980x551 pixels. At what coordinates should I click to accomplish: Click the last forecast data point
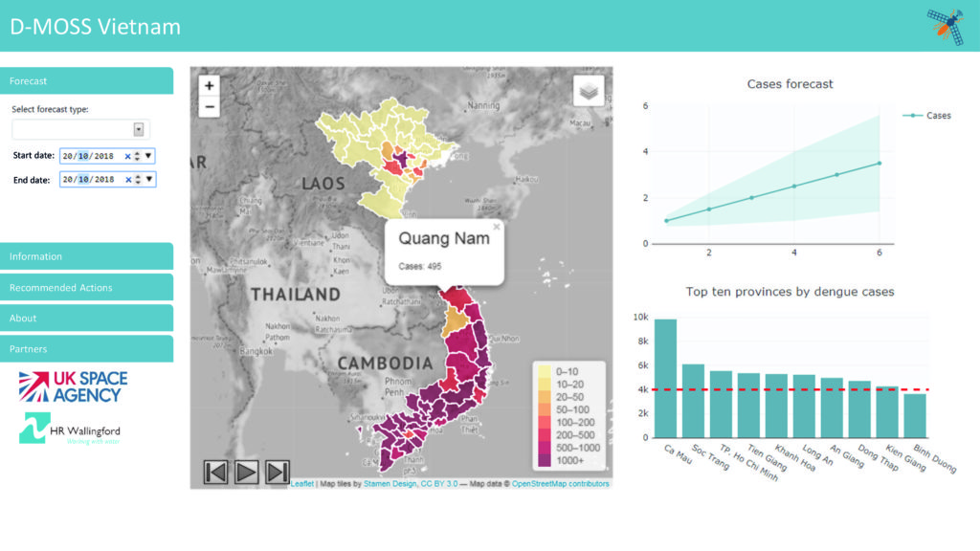tap(880, 164)
